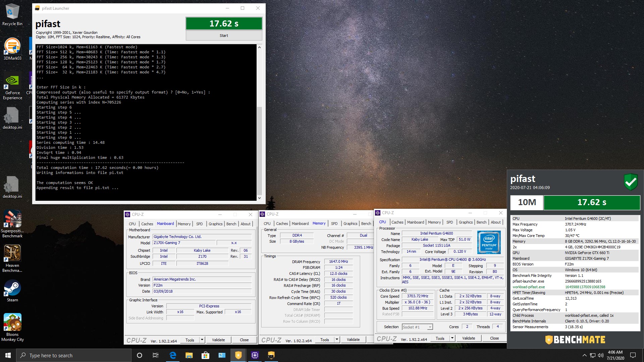Image resolution: width=644 pixels, height=362 pixels.
Task: Open network status in the system tray
Action: point(593,355)
